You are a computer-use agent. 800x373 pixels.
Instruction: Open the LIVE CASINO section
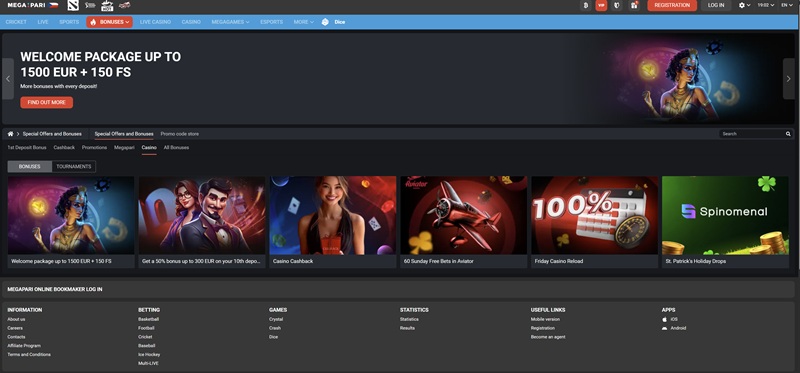(155, 22)
